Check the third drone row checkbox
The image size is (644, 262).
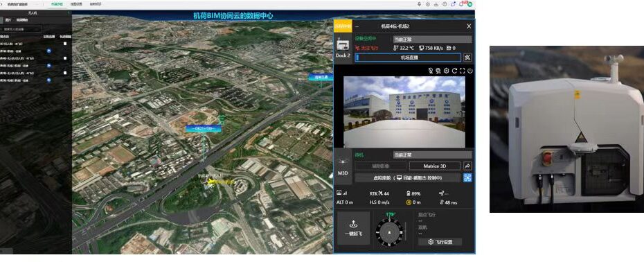[65, 73]
